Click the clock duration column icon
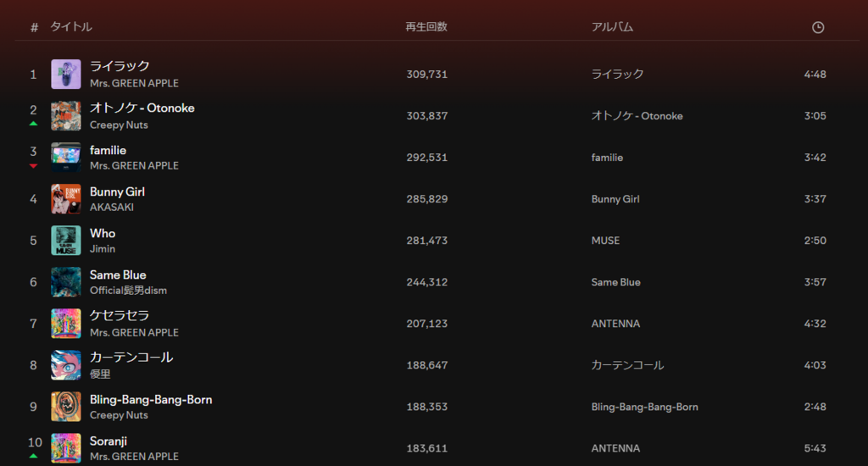 click(x=818, y=27)
